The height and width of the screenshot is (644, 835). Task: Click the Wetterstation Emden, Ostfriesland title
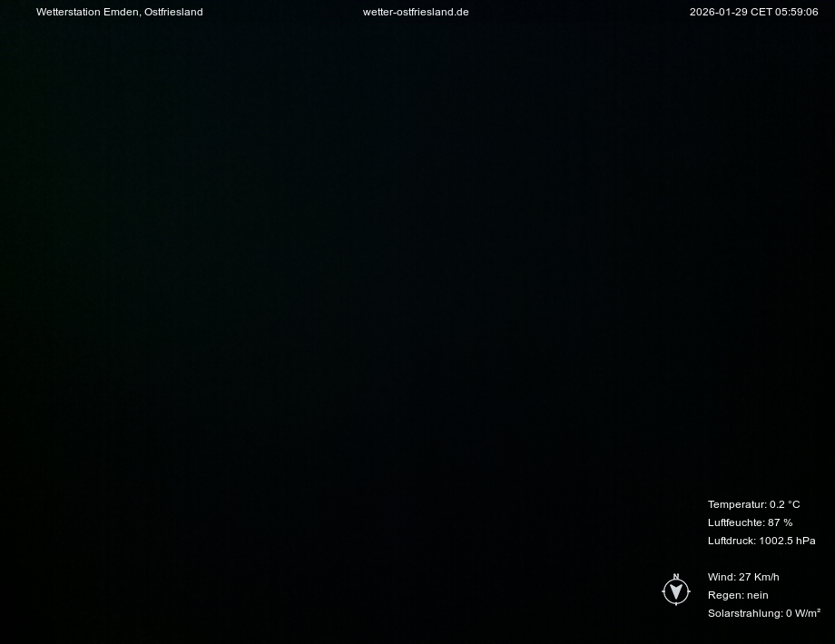pos(119,12)
